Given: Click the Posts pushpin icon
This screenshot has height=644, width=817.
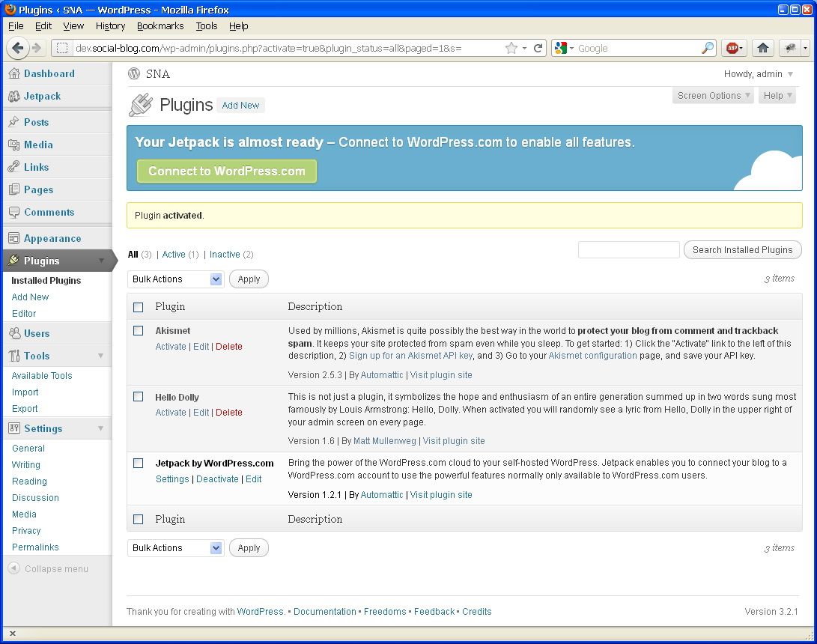Looking at the screenshot, I should click(14, 122).
